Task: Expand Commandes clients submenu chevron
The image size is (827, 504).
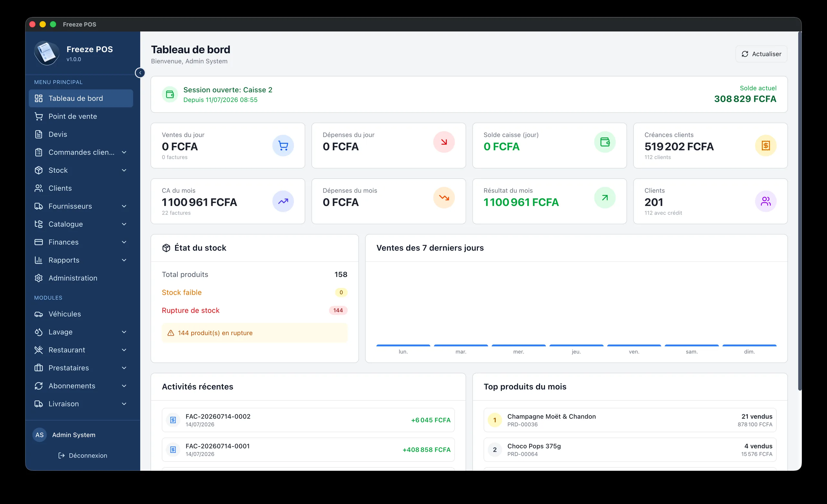Action: pos(124,152)
